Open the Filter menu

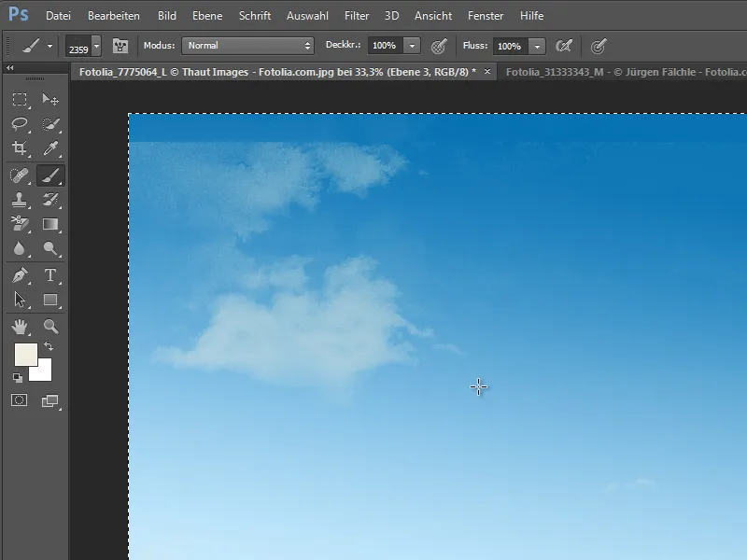(x=357, y=16)
